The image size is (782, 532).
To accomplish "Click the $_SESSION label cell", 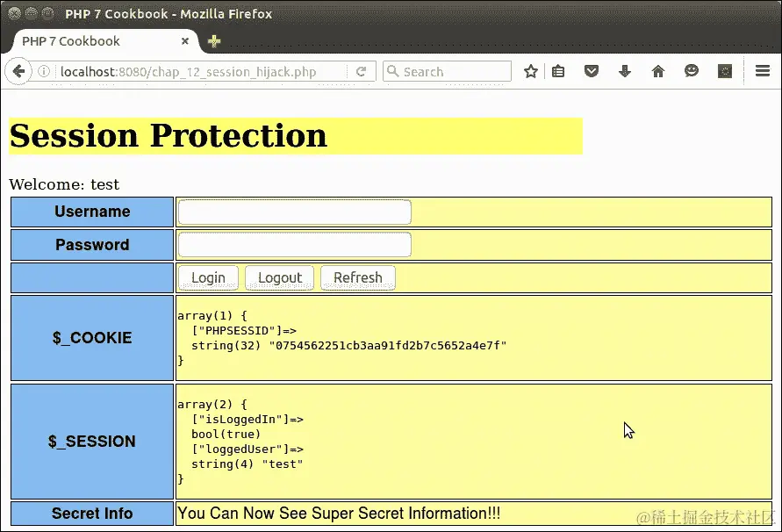I will 92,442.
